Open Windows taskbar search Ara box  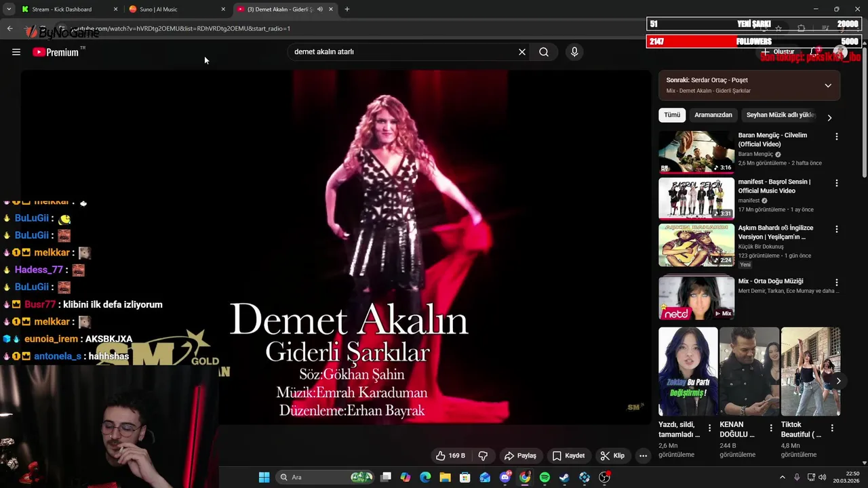[x=326, y=477]
